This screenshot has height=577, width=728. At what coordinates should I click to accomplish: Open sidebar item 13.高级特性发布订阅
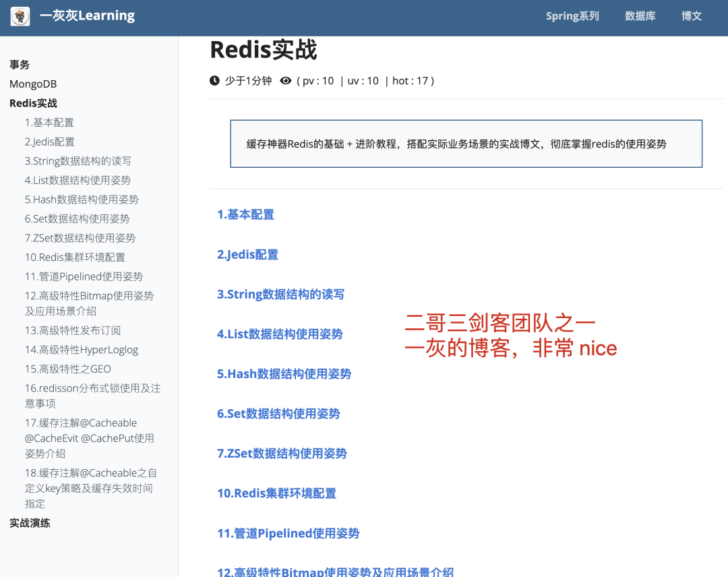click(72, 330)
